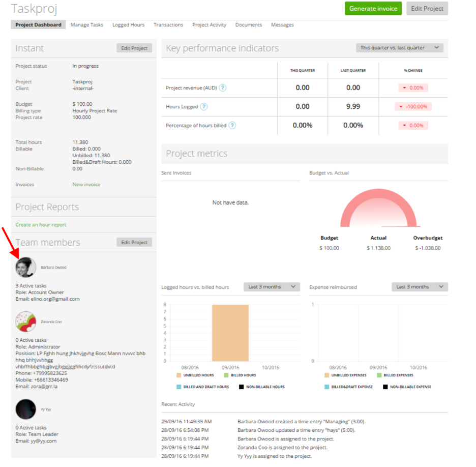
Task: Click Barbara Owood name label
Action: [53, 268]
